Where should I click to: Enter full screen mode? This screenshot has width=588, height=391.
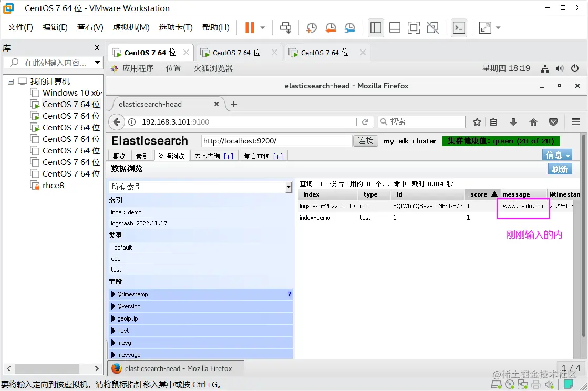[413, 27]
